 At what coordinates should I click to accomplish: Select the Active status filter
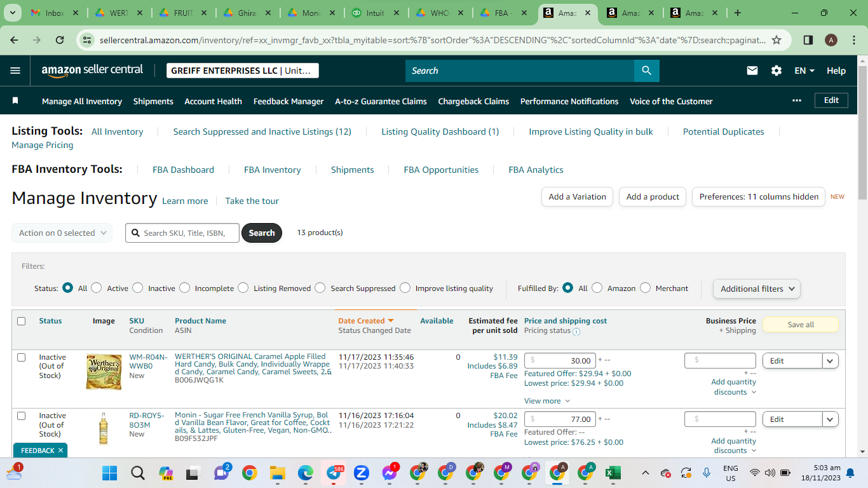(97, 288)
